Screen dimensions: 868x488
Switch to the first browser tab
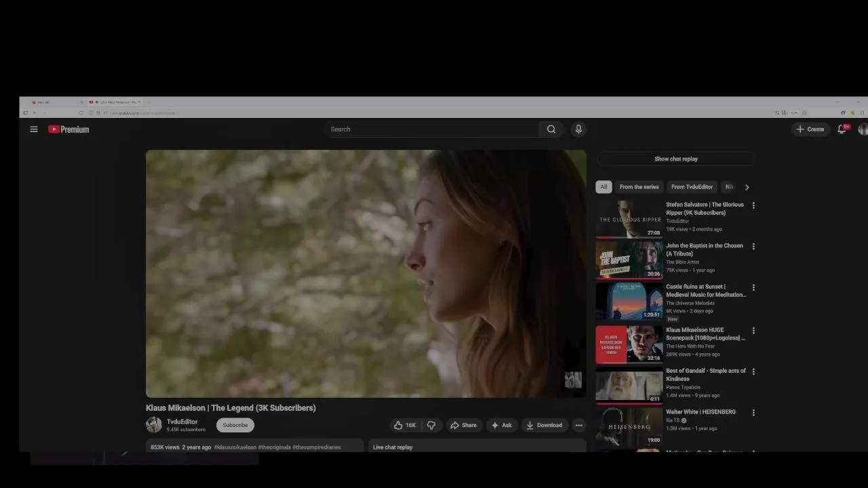57,102
